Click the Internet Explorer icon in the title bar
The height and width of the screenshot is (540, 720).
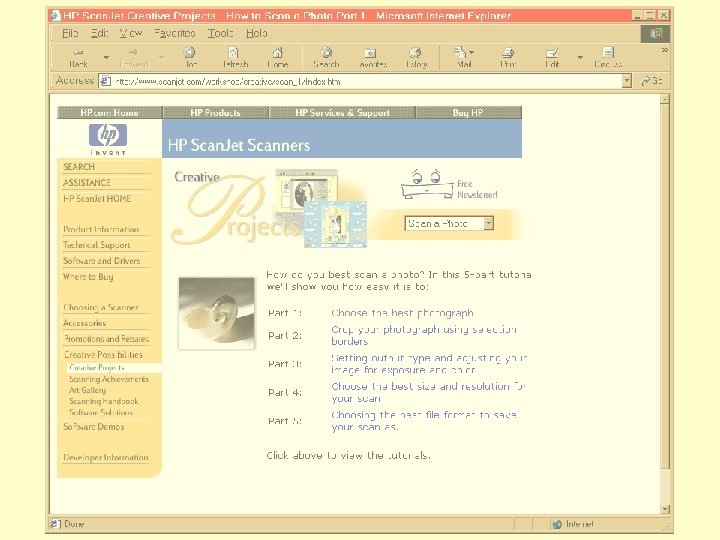point(55,16)
